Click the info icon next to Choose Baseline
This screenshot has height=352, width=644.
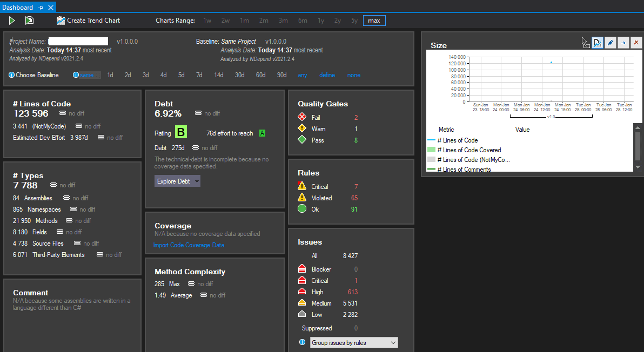click(x=11, y=75)
